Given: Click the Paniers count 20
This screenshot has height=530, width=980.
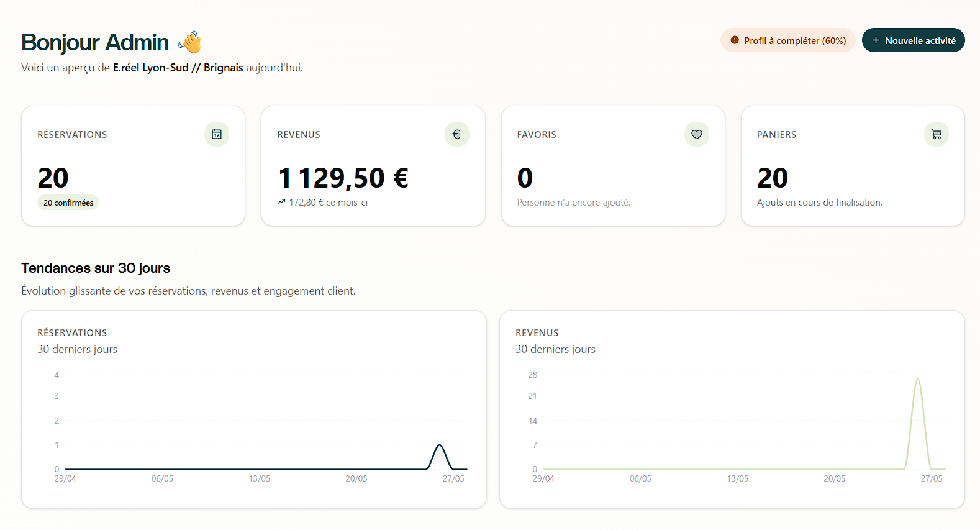Looking at the screenshot, I should pyautogui.click(x=772, y=178).
